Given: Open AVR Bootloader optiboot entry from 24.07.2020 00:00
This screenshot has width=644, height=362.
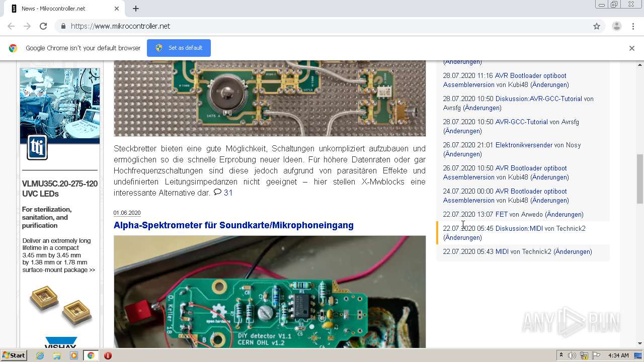Looking at the screenshot, I should [505, 196].
